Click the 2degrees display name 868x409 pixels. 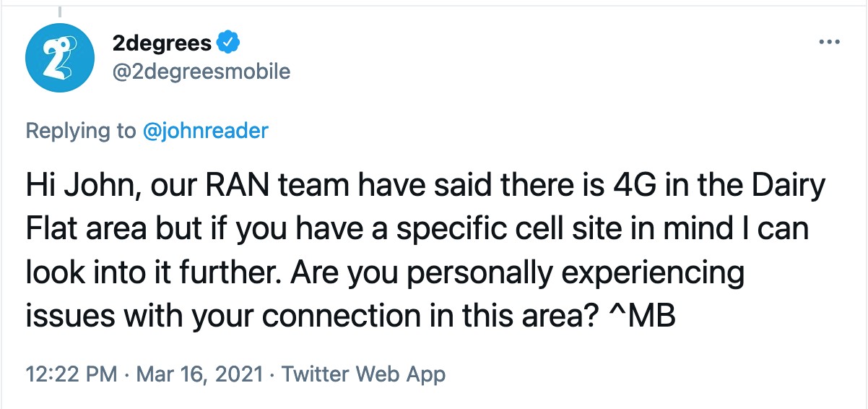point(162,44)
